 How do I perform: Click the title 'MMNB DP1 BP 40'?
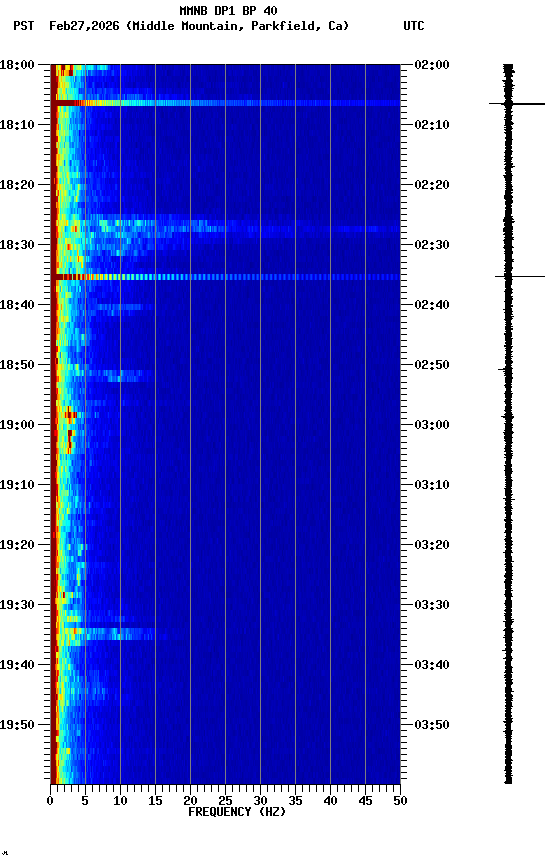228,10
